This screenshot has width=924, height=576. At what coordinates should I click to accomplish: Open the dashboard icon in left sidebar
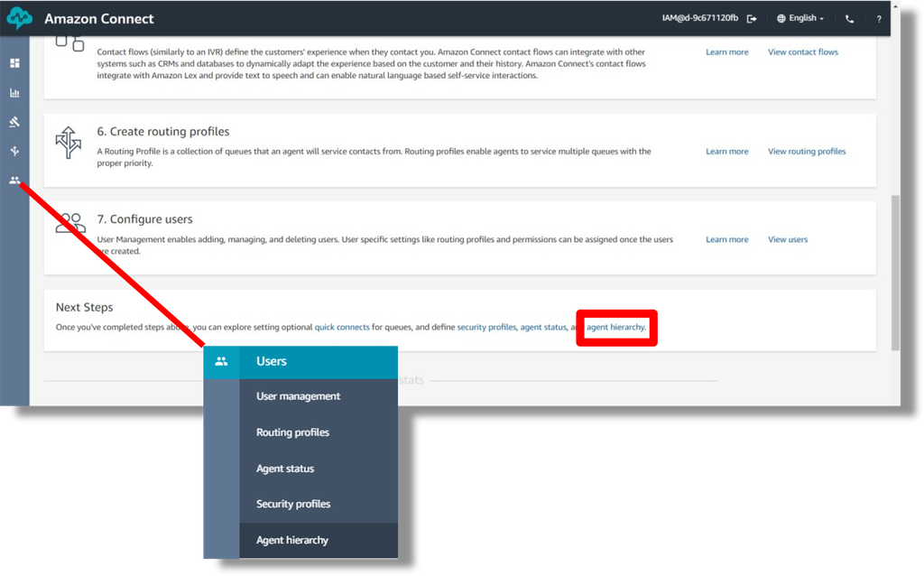click(x=14, y=63)
